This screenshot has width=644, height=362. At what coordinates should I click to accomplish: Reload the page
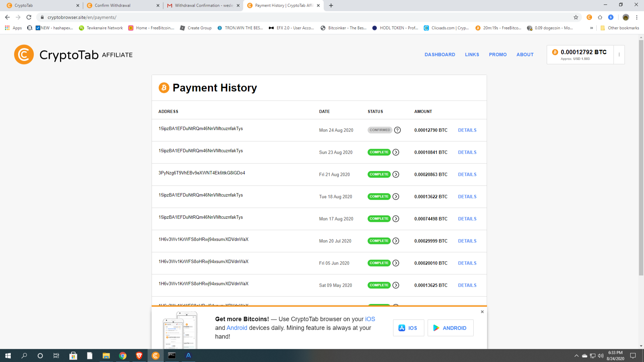pos(29,17)
